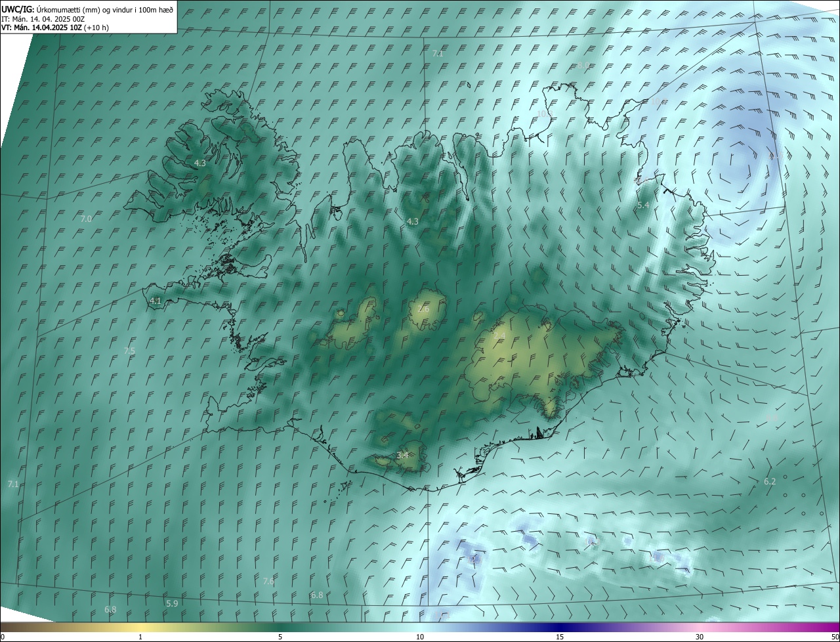Click the 5 tick label on the color scale
840x642 pixels.
[x=280, y=637]
